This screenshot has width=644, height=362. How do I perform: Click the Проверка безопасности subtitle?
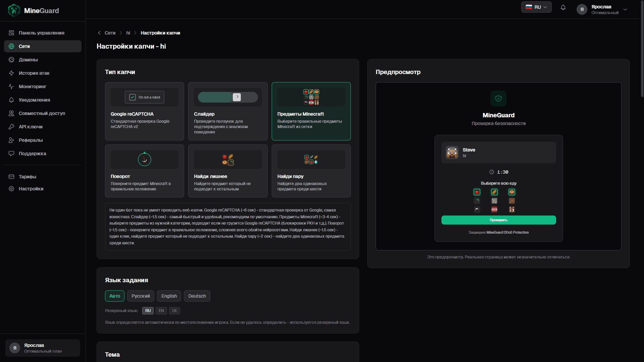[x=498, y=123]
